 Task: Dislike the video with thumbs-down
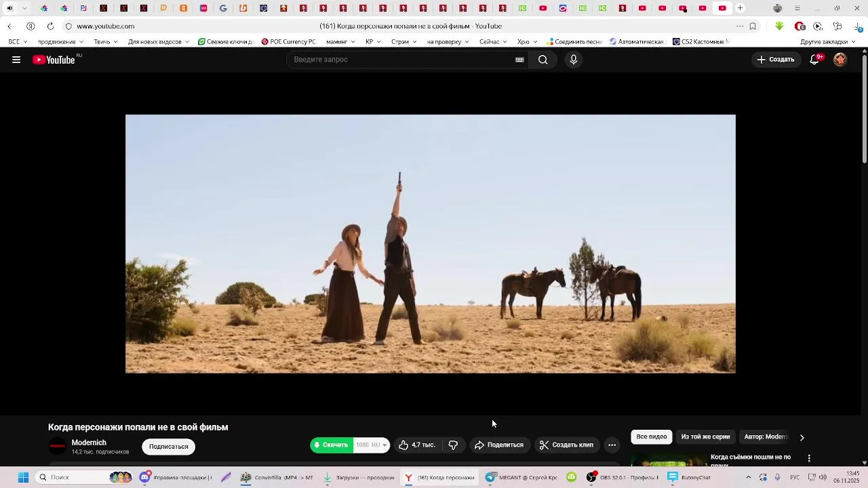(454, 445)
